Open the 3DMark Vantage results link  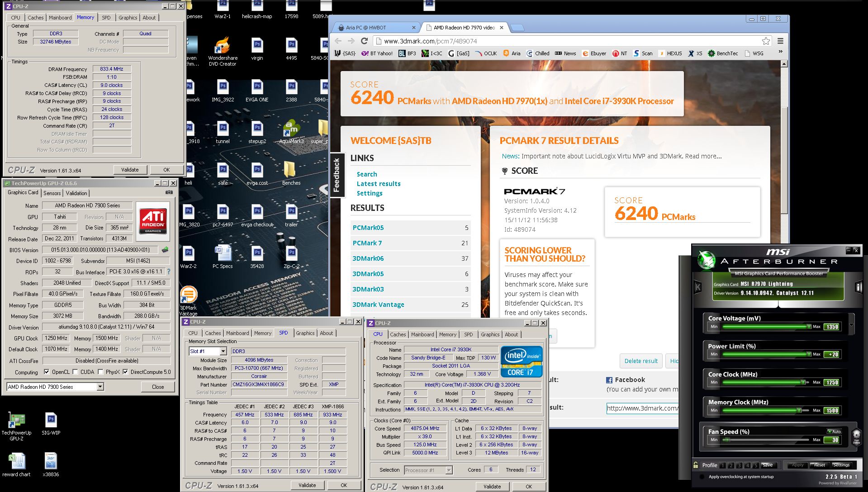tap(378, 305)
